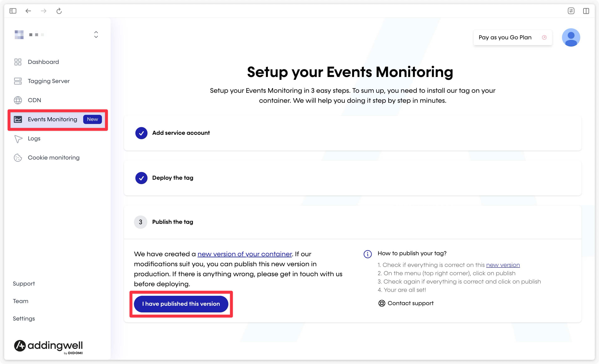The width and height of the screenshot is (599, 364).
Task: Go forward with the right arrow
Action: point(43,11)
